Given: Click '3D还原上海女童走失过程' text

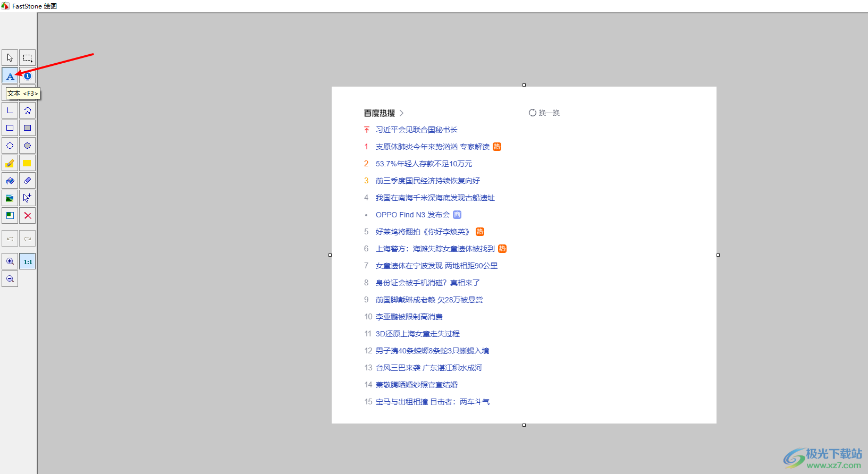Looking at the screenshot, I should click(x=417, y=334).
